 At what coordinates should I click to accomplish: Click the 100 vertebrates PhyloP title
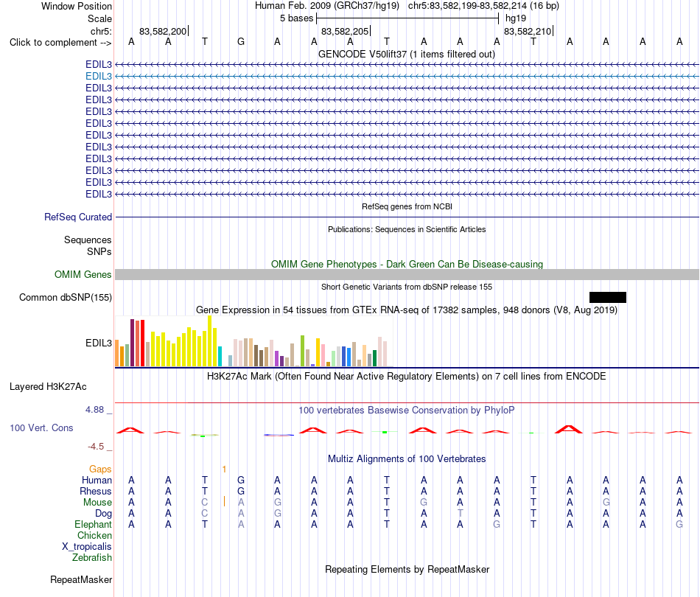point(407,410)
